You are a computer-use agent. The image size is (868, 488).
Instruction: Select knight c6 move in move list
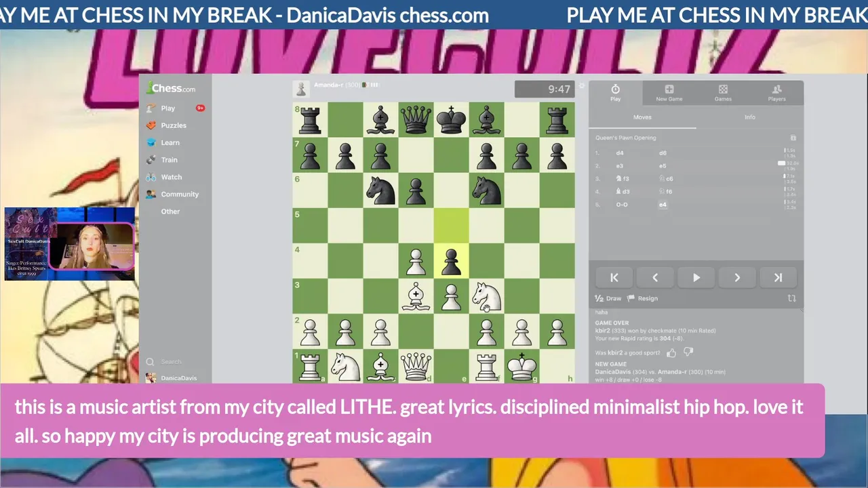[x=666, y=179]
